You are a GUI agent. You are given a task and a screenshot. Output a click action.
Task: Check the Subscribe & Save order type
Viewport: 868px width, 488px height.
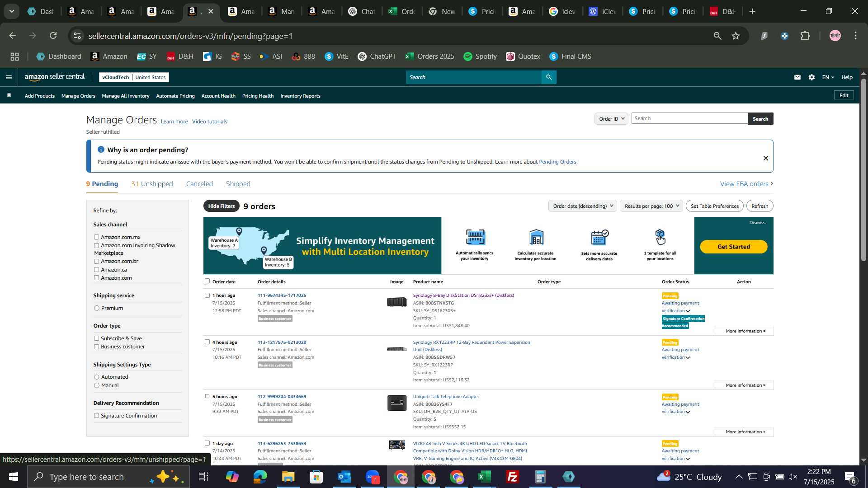96,338
